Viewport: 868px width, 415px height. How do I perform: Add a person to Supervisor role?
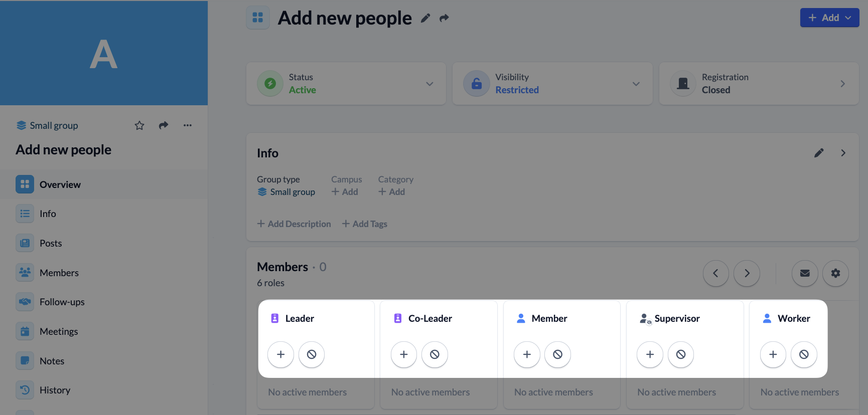pos(650,354)
